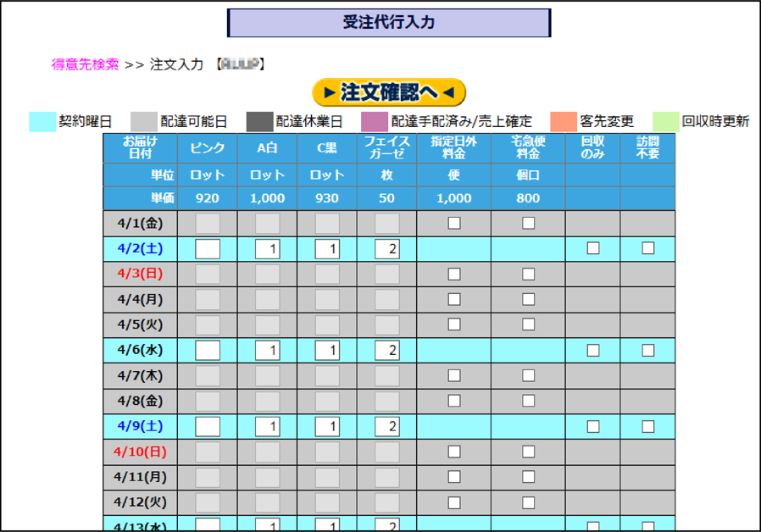Check the 宅急便料金 box for 4/3(日)

(x=527, y=274)
